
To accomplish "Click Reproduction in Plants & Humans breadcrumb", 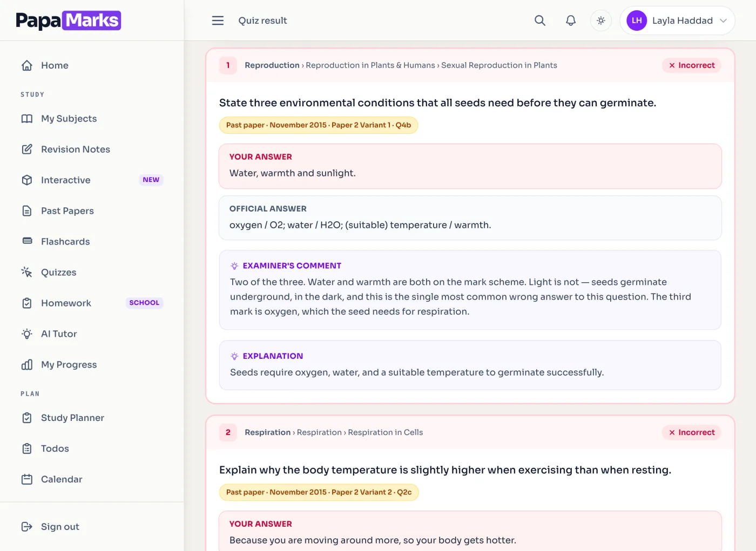I will [x=370, y=65].
